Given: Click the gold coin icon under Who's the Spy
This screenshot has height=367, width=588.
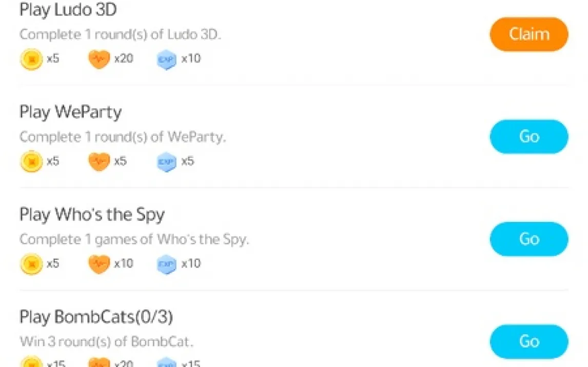Looking at the screenshot, I should (x=31, y=264).
